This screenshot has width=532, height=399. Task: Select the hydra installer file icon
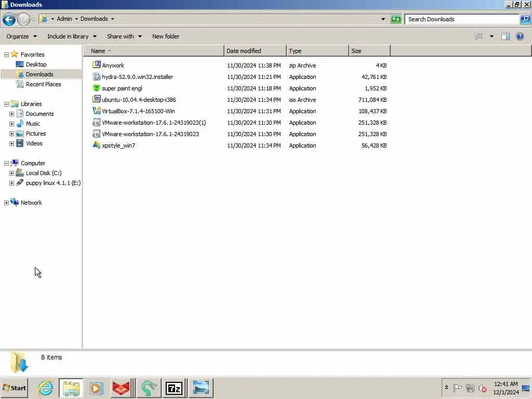pyautogui.click(x=96, y=77)
